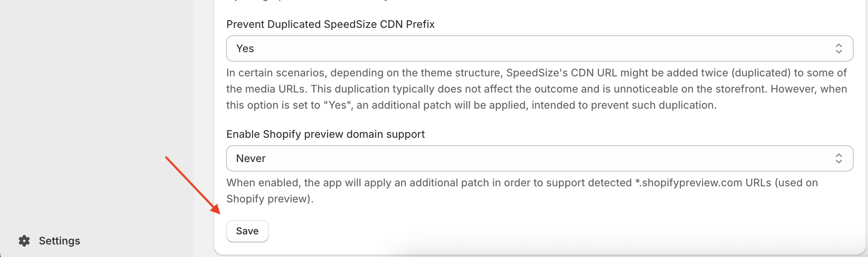The width and height of the screenshot is (868, 257).
Task: Click the text ending with Shopify preview)
Action: (x=270, y=199)
